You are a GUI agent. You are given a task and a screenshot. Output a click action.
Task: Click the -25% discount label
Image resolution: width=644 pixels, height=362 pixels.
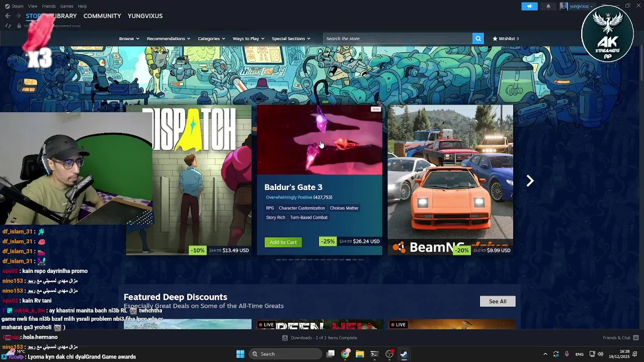(x=328, y=241)
